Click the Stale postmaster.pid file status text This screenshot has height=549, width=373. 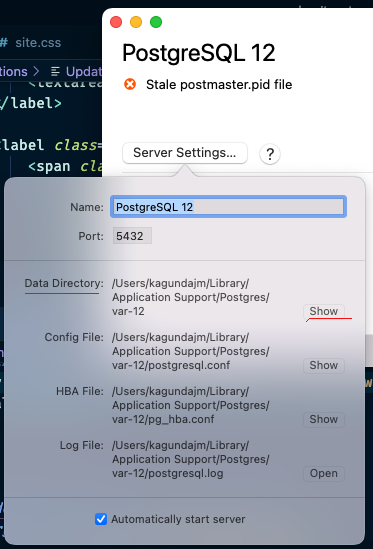tap(219, 84)
